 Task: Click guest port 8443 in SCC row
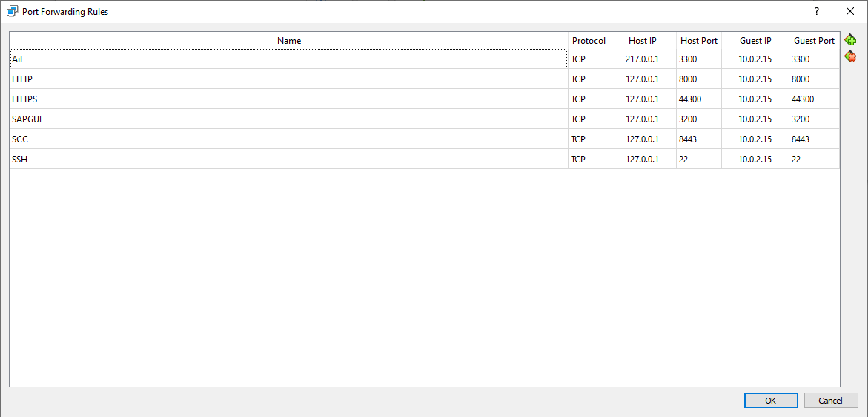click(814, 139)
